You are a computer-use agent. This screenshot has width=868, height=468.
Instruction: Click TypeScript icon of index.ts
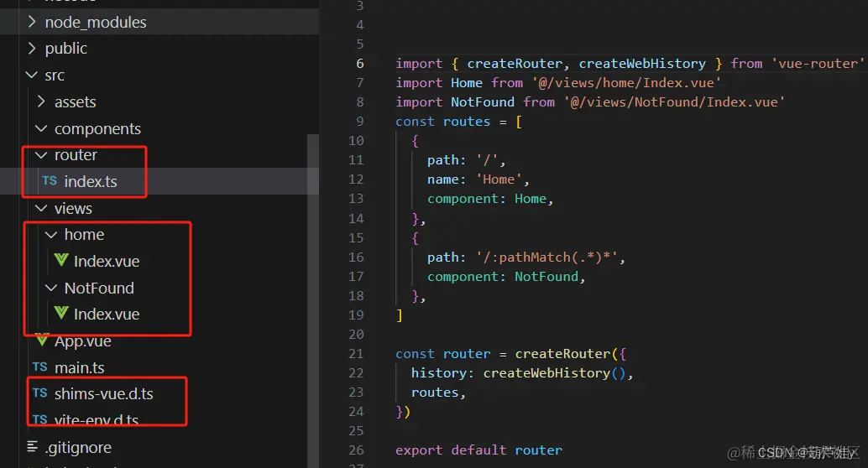tap(50, 181)
